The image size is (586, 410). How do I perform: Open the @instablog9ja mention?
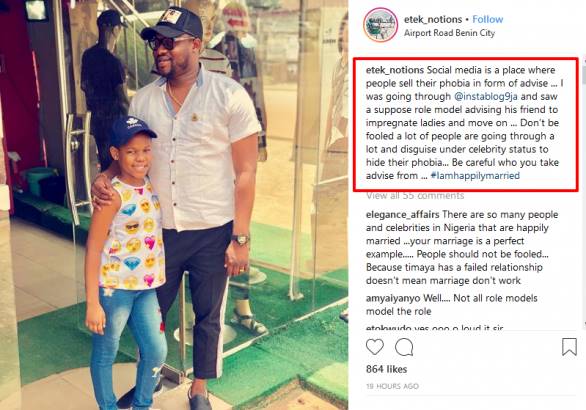(486, 96)
